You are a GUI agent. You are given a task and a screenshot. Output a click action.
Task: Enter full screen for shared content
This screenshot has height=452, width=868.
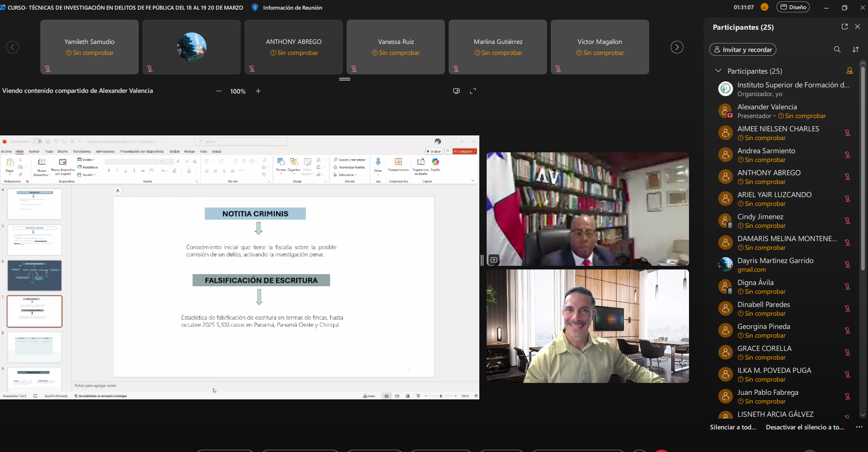473,91
